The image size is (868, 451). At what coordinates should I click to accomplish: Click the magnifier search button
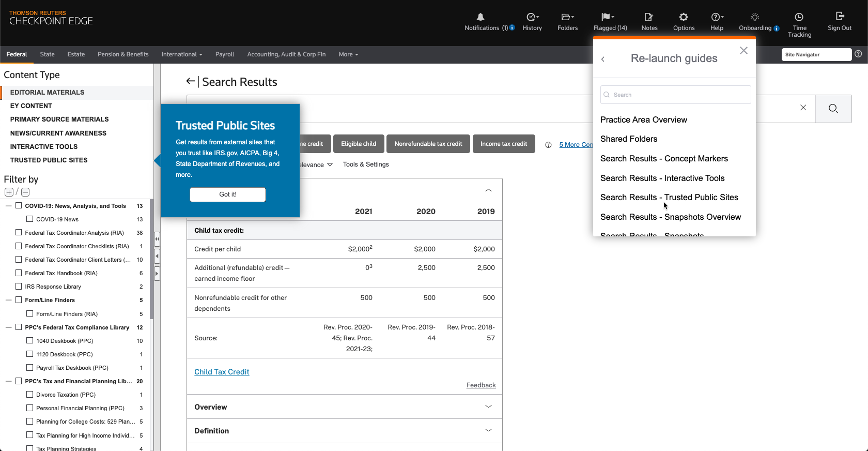(x=833, y=109)
